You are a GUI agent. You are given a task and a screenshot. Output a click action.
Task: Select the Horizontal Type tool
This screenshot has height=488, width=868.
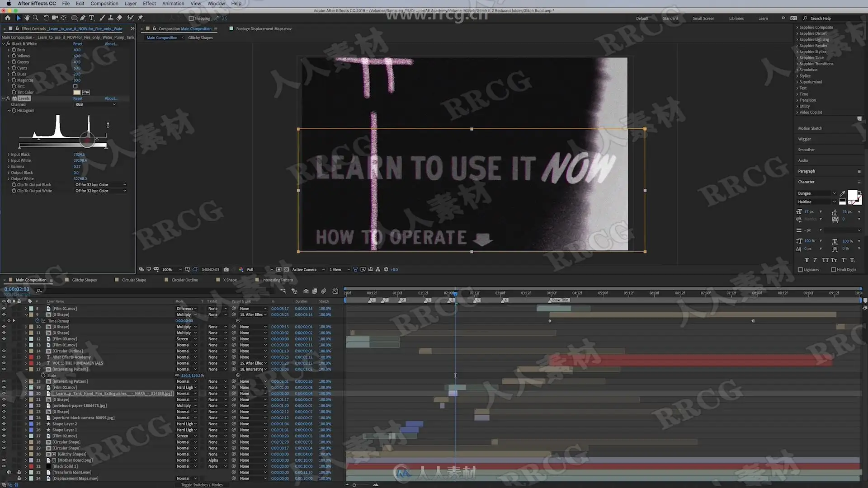click(x=91, y=18)
